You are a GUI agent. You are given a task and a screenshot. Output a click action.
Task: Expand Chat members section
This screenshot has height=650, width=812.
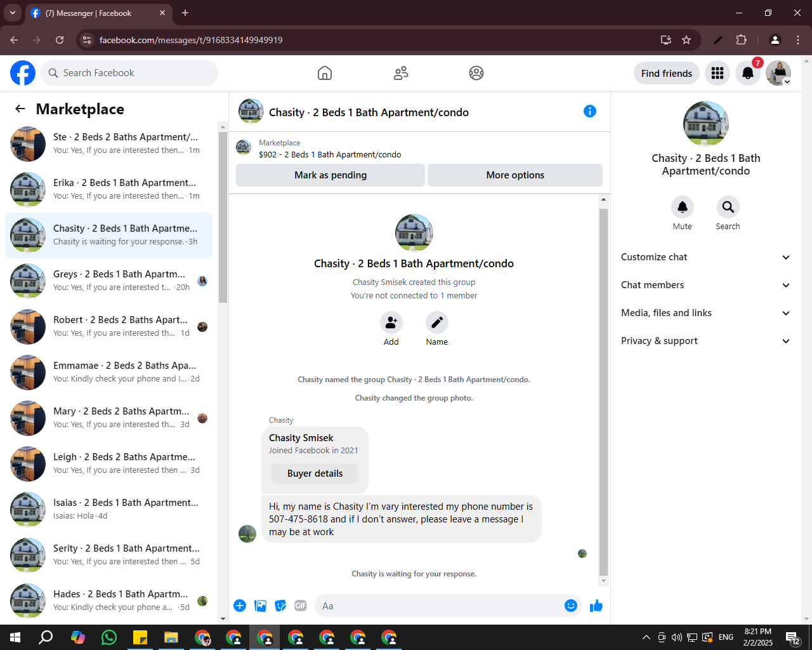705,285
